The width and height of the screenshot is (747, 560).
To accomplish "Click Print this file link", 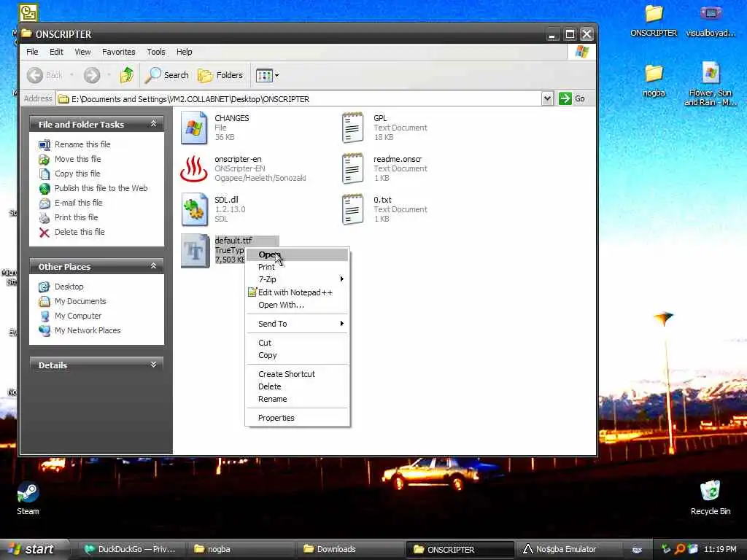I will pyautogui.click(x=76, y=217).
